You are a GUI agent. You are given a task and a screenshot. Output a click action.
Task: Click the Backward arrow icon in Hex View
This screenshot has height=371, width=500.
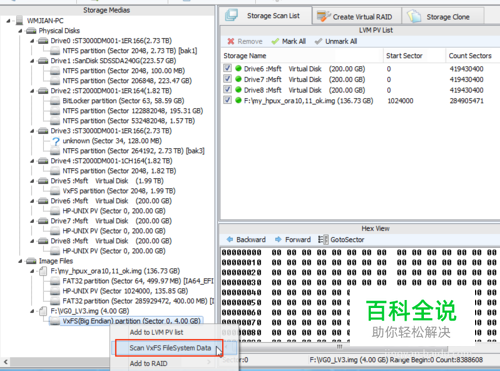[230, 239]
